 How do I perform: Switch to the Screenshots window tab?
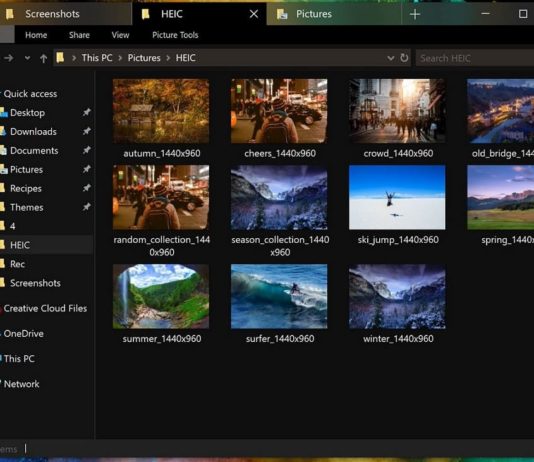[x=65, y=14]
